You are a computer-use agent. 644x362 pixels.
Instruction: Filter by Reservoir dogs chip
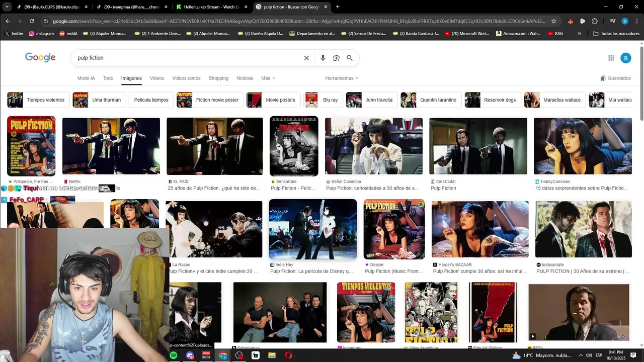click(492, 100)
